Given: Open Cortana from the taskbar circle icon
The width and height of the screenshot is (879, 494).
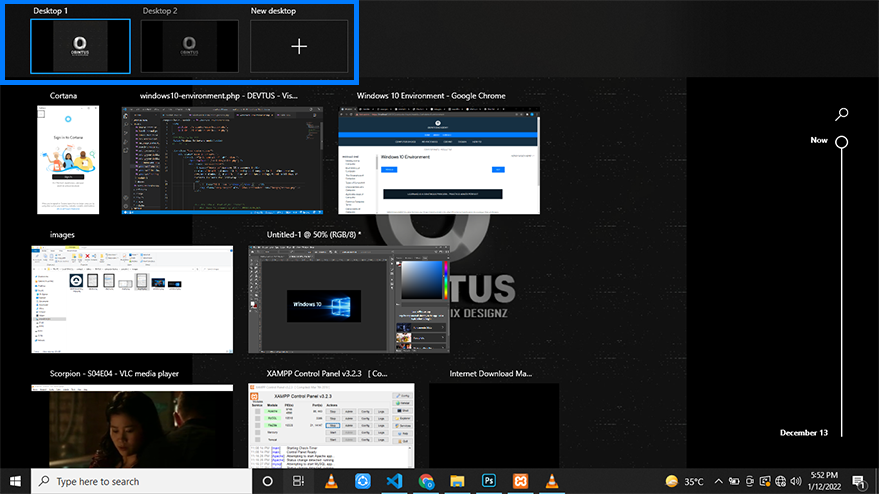Looking at the screenshot, I should 267,481.
